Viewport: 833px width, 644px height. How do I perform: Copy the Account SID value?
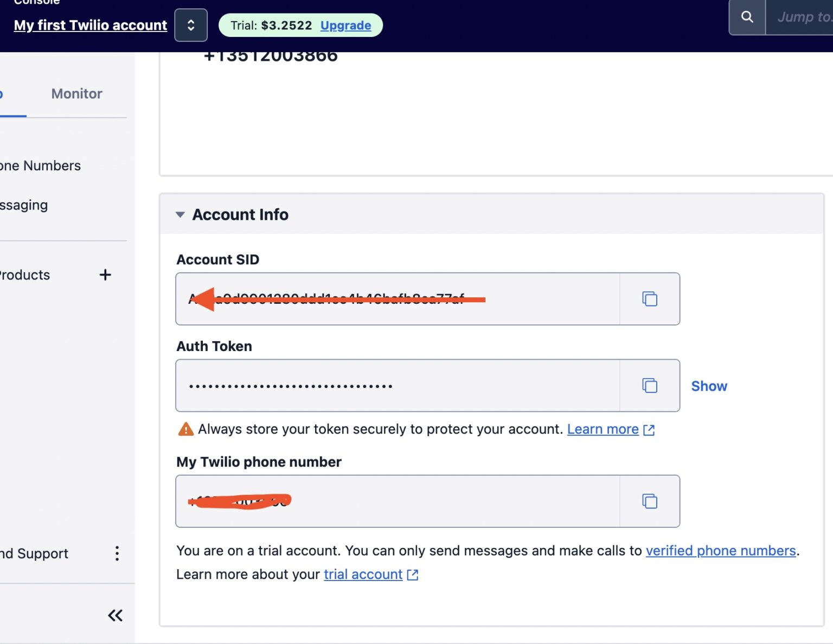(649, 299)
